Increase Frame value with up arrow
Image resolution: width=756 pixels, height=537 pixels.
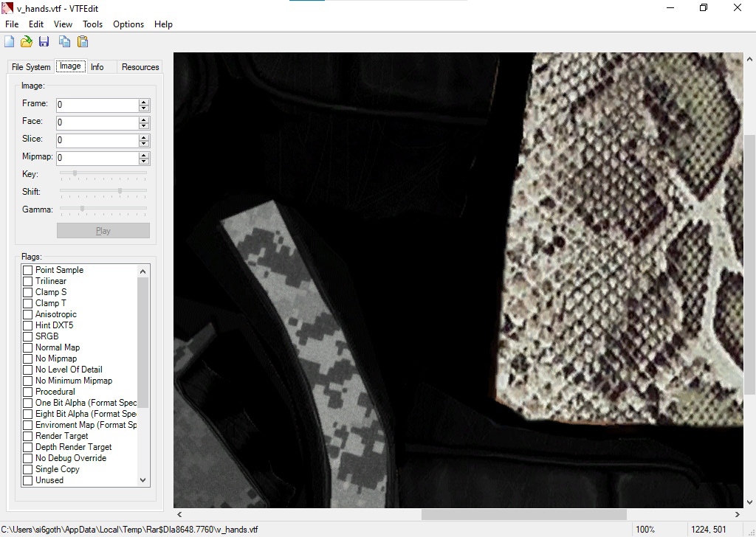(x=144, y=102)
